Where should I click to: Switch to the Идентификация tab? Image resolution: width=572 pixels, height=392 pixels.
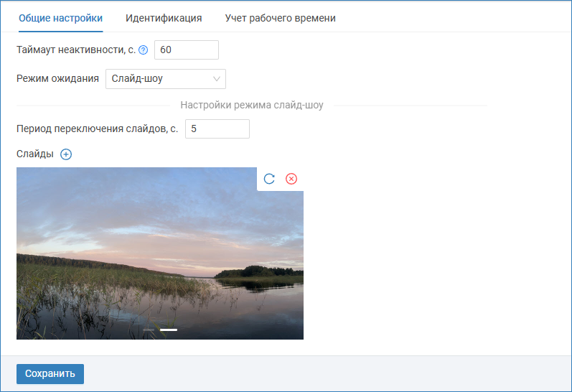(x=164, y=18)
